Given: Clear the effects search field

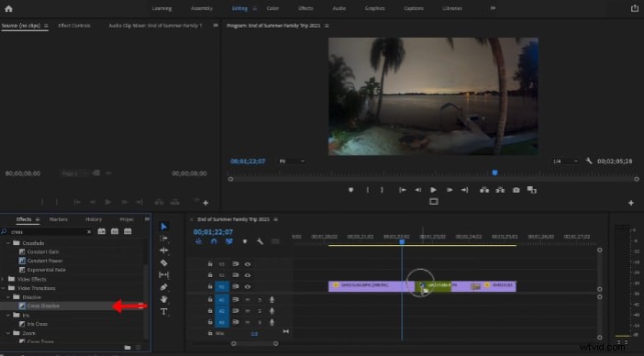Looking at the screenshot, I should [89, 232].
